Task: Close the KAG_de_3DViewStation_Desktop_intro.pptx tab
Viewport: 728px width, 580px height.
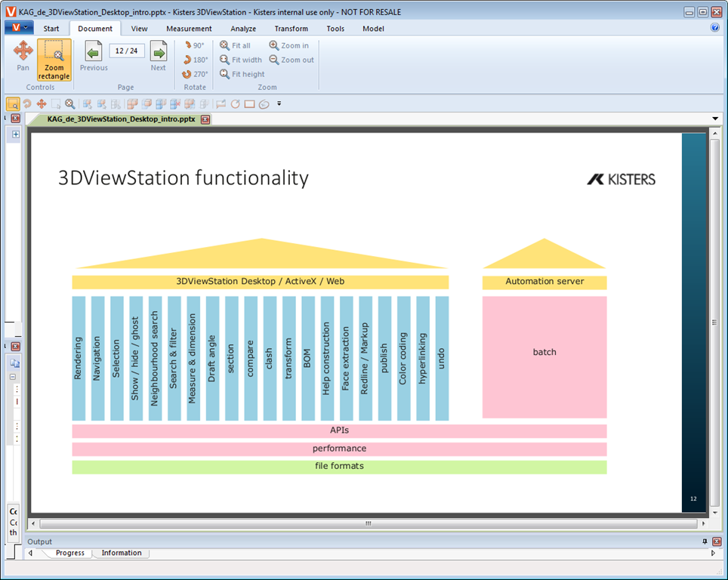Action: coord(205,119)
